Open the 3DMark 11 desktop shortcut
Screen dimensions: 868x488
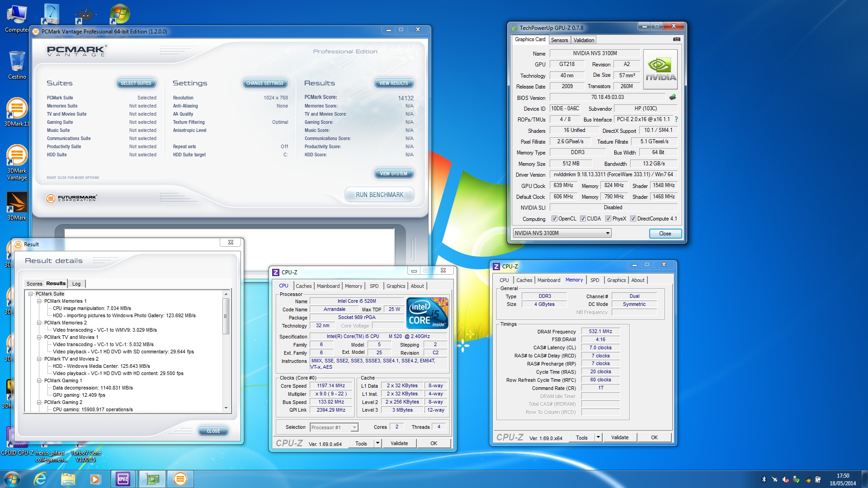[17, 112]
